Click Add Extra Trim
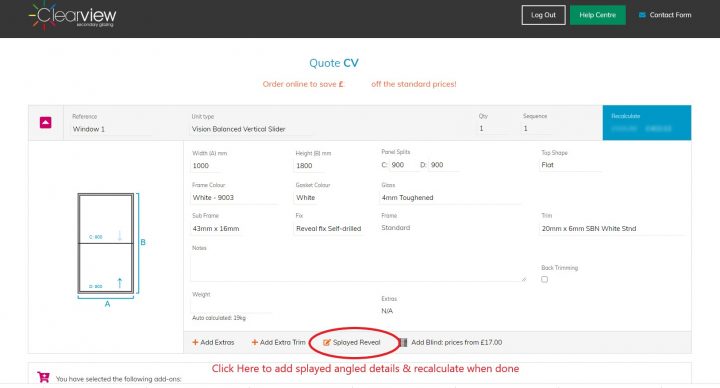 coord(278,342)
